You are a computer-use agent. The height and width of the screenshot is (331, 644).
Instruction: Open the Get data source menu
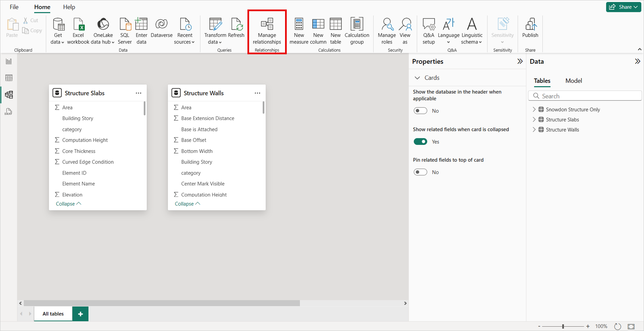(58, 31)
